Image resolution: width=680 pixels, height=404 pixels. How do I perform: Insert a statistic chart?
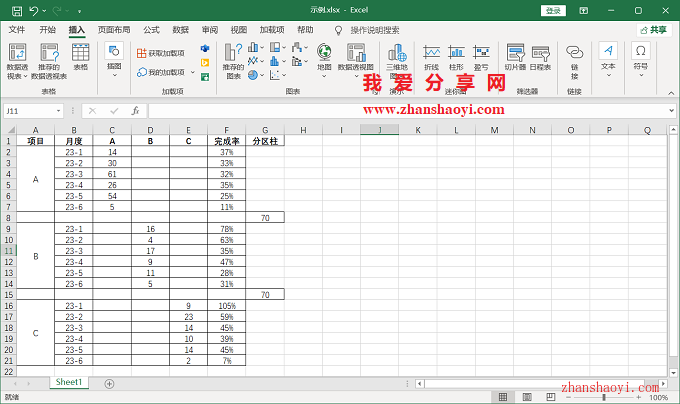coord(275,61)
